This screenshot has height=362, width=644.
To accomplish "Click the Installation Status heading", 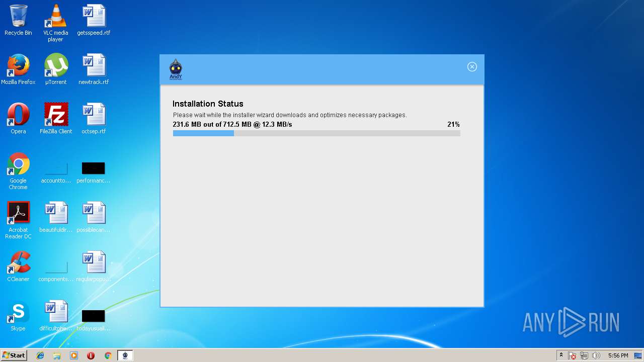I will point(208,104).
